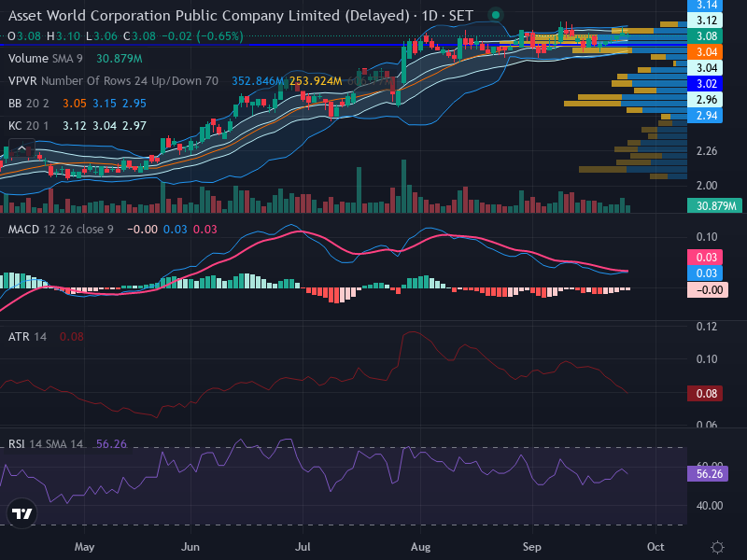
Task: Click the Jul label on time axis
Action: pos(303,547)
